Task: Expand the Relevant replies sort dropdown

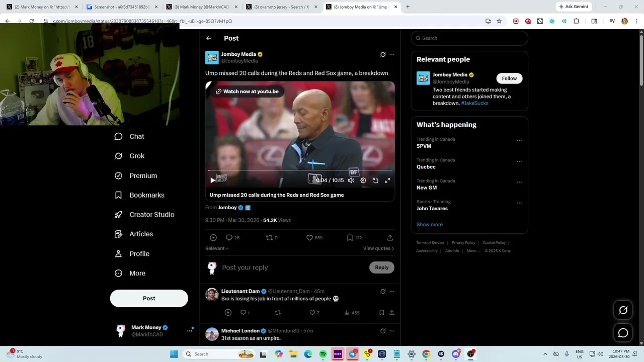Action: [x=217, y=248]
